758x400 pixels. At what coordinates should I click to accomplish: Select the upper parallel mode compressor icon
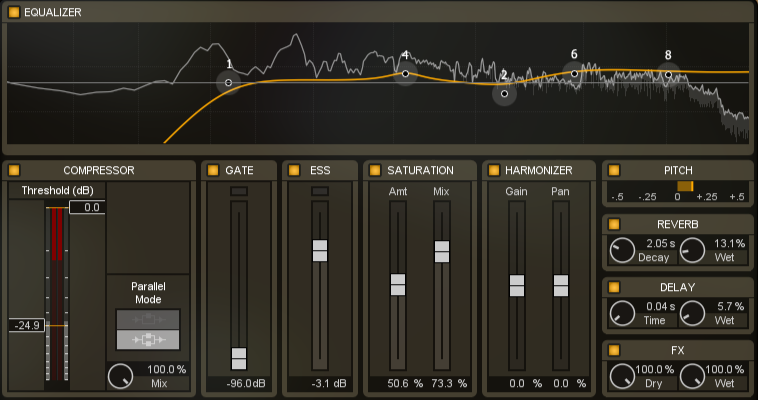(148, 320)
